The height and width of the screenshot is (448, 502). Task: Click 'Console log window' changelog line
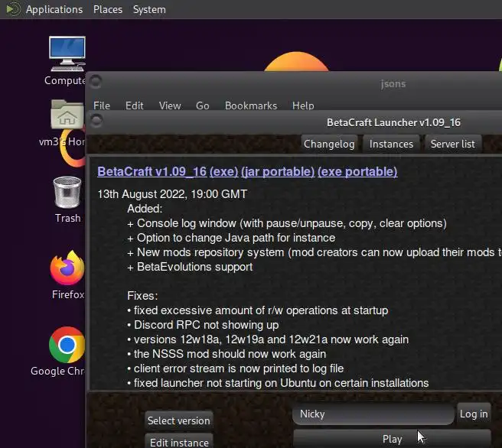click(x=287, y=223)
